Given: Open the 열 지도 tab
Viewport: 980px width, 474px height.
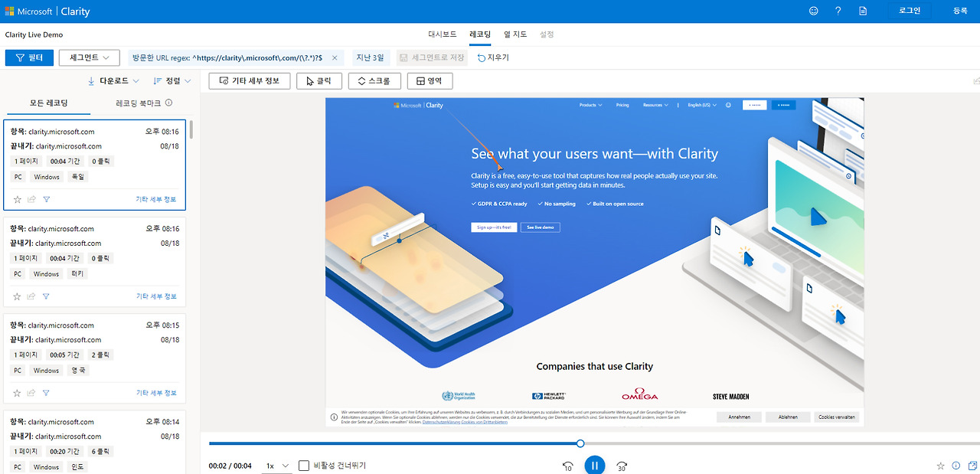Looking at the screenshot, I should pos(515,34).
